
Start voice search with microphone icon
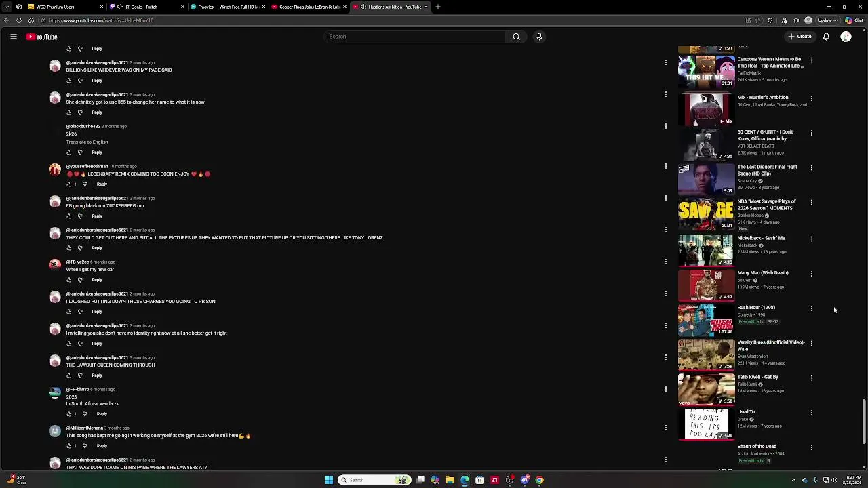coord(539,37)
